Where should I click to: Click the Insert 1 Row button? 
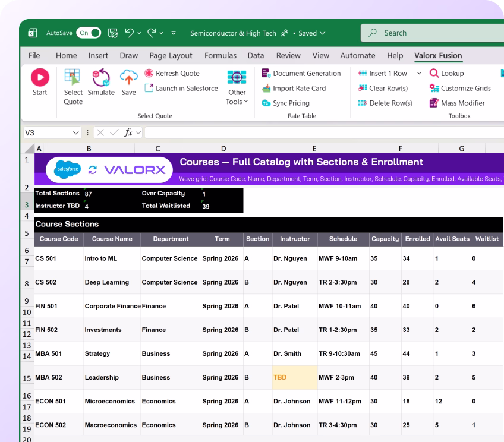click(383, 73)
